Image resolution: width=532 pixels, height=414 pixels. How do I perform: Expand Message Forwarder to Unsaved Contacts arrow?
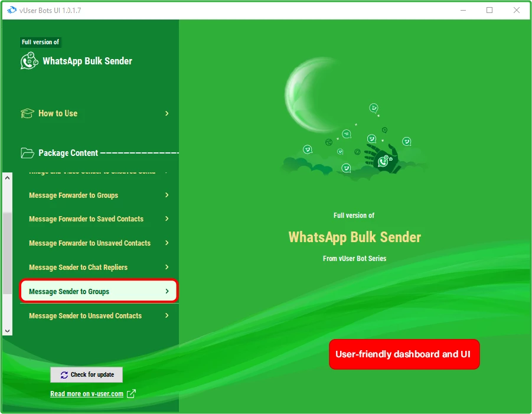(167, 243)
